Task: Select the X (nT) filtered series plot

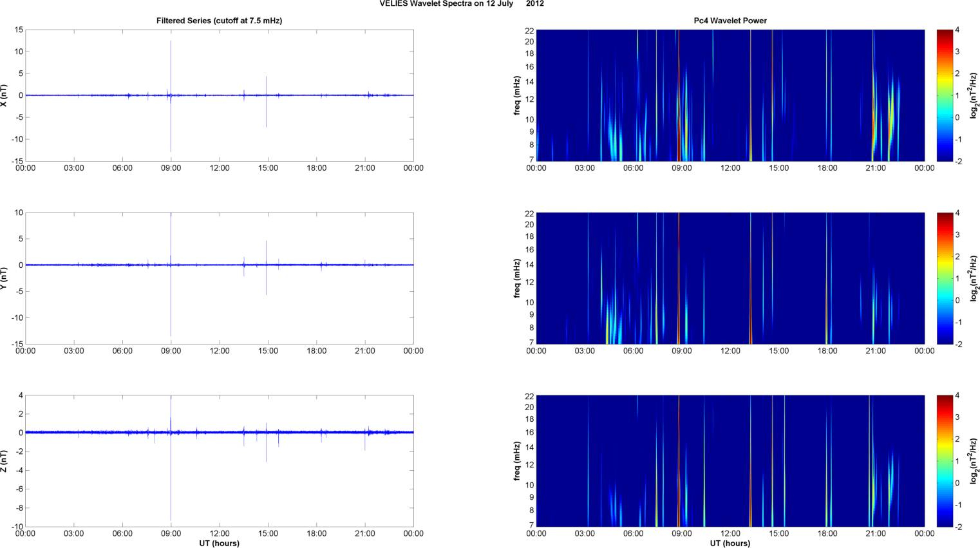Action: [x=219, y=95]
